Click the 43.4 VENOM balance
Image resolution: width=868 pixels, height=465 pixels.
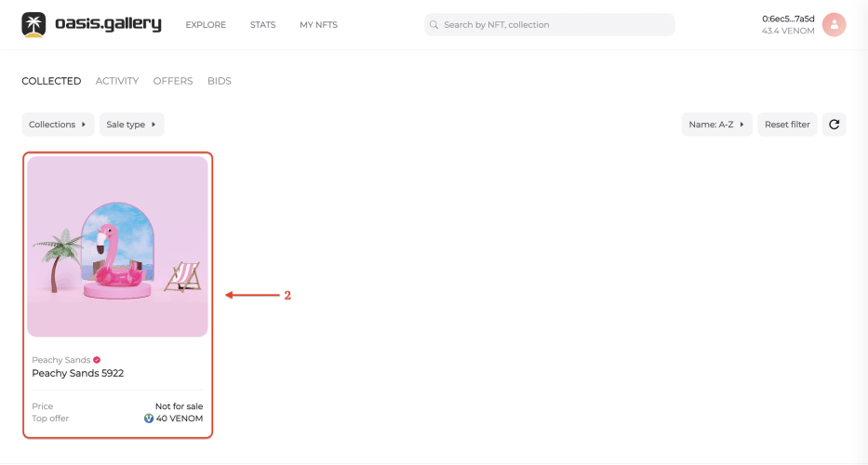(x=788, y=31)
